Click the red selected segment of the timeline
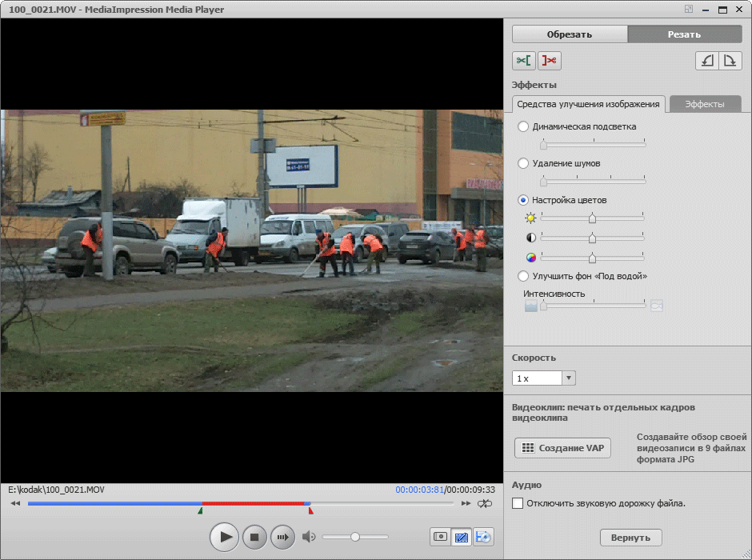This screenshot has height=560, width=752. coord(254,503)
